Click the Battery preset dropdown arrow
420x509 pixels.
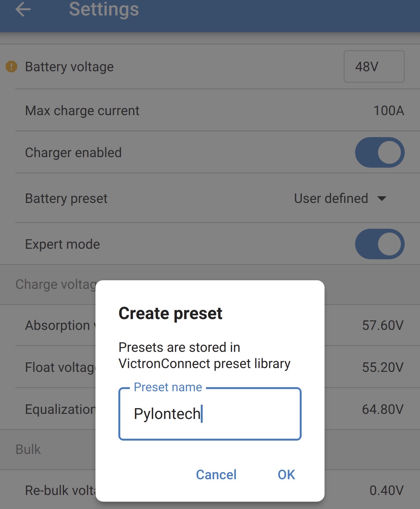381,199
